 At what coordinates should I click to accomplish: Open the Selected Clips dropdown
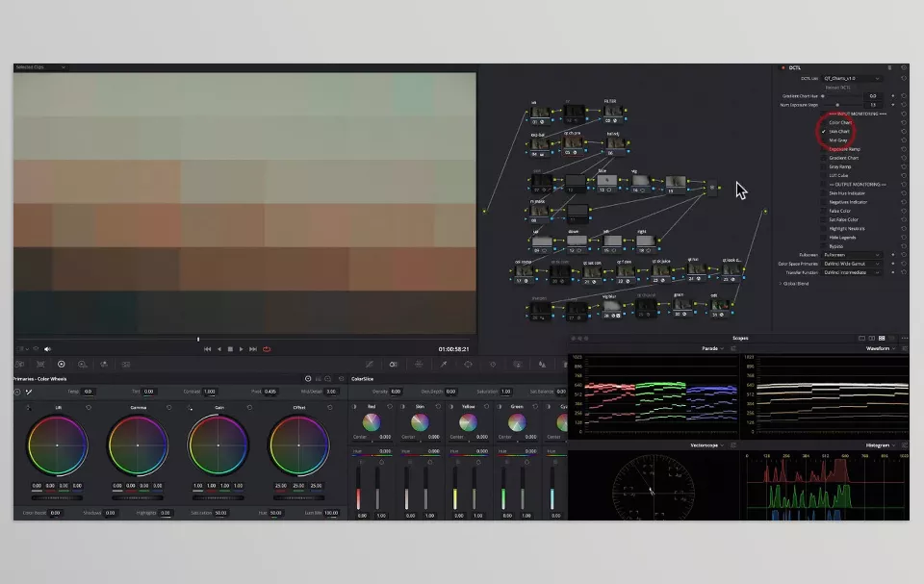point(40,67)
